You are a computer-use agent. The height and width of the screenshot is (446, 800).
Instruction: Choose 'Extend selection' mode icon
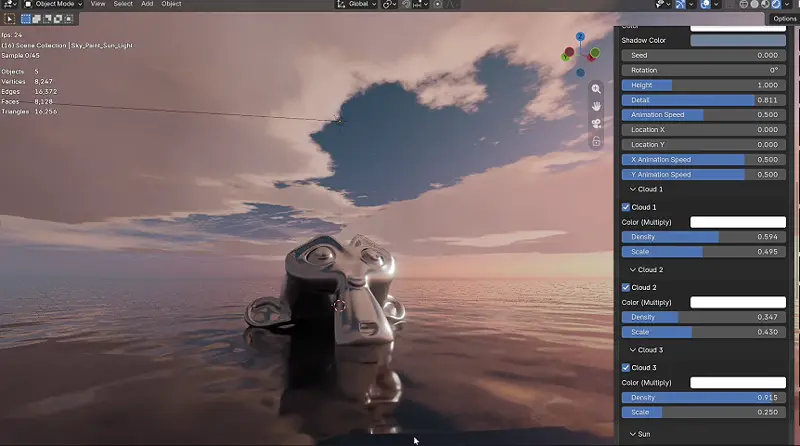36,19
